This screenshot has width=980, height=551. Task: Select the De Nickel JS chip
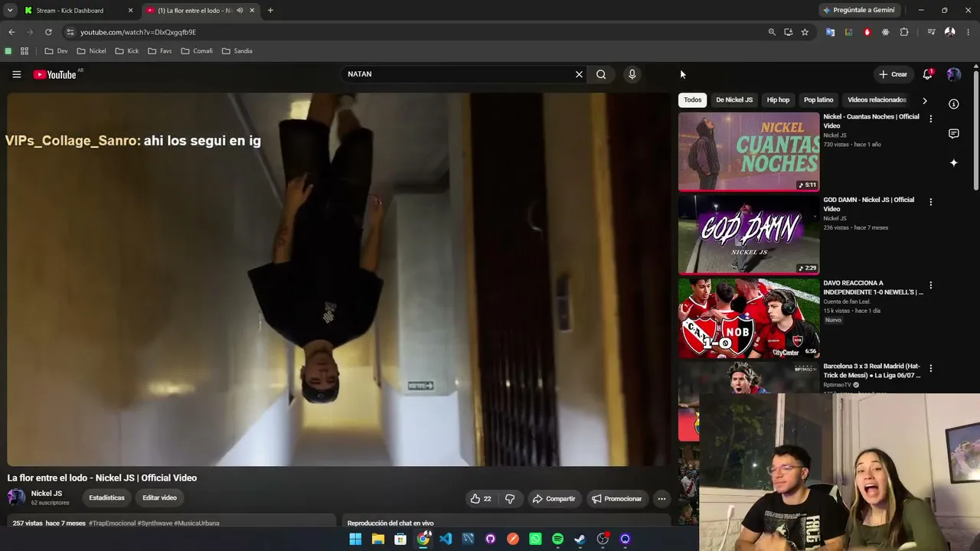click(734, 99)
